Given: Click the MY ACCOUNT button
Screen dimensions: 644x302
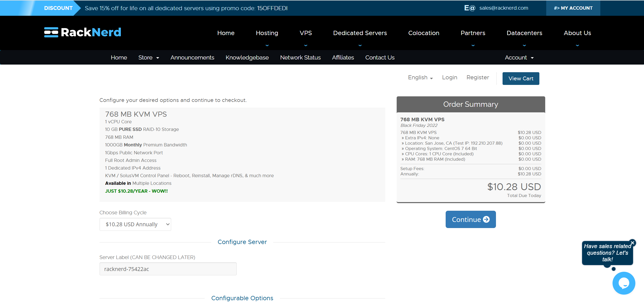Looking at the screenshot, I should [x=573, y=8].
